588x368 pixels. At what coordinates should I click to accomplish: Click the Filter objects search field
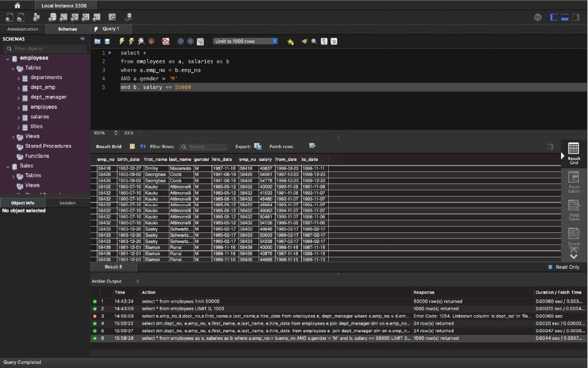45,48
